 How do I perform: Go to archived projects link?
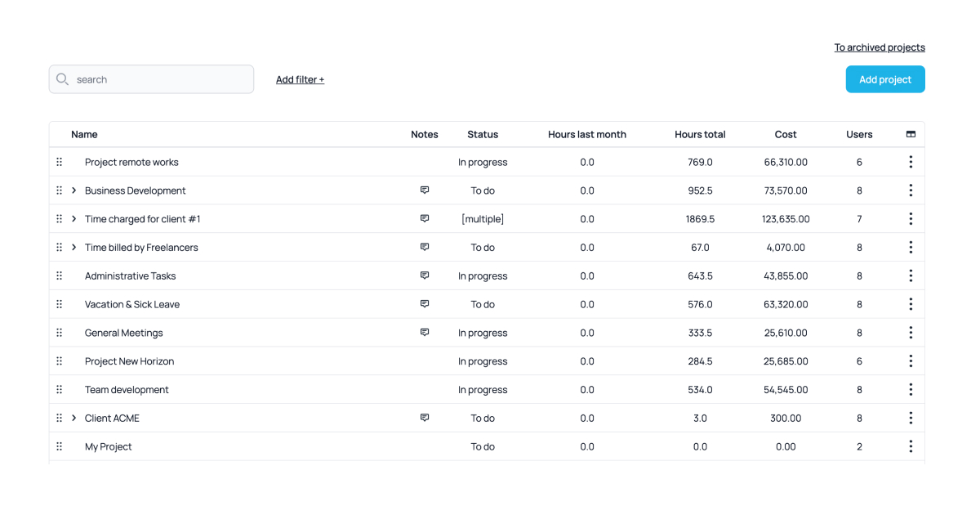pyautogui.click(x=879, y=47)
